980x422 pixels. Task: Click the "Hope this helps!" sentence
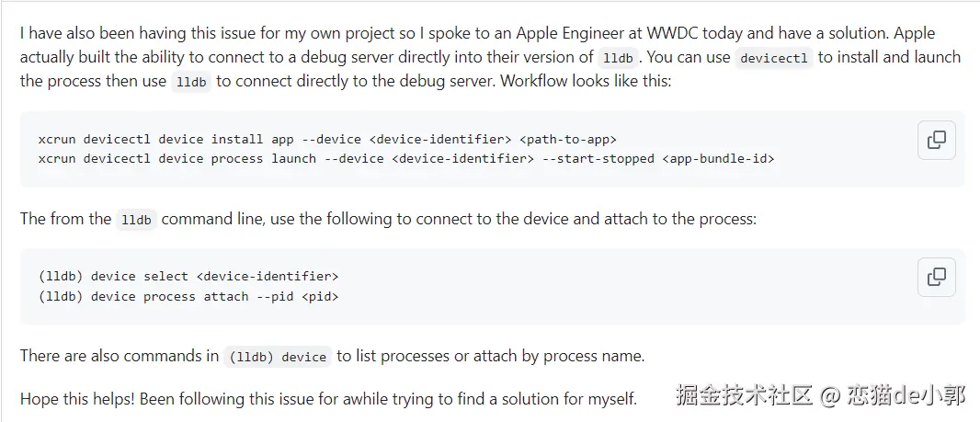(x=78, y=399)
